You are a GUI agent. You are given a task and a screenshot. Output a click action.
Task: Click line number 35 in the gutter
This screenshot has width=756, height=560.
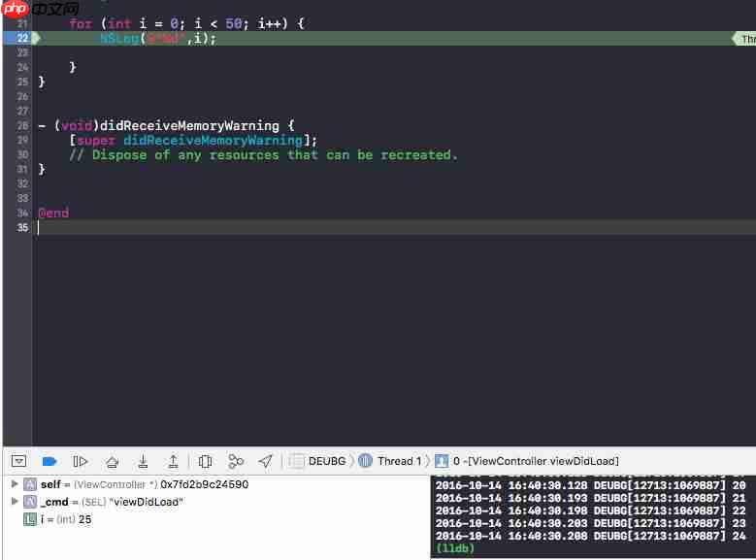(22, 227)
